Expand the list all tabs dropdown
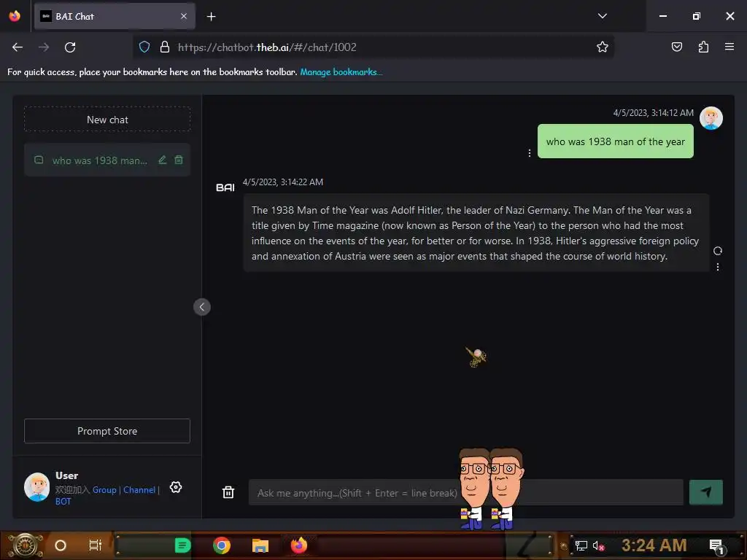Image resolution: width=747 pixels, height=560 pixels. (x=602, y=16)
